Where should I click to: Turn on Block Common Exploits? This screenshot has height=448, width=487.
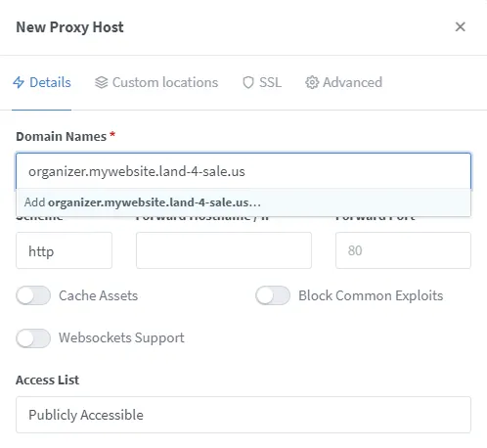273,295
